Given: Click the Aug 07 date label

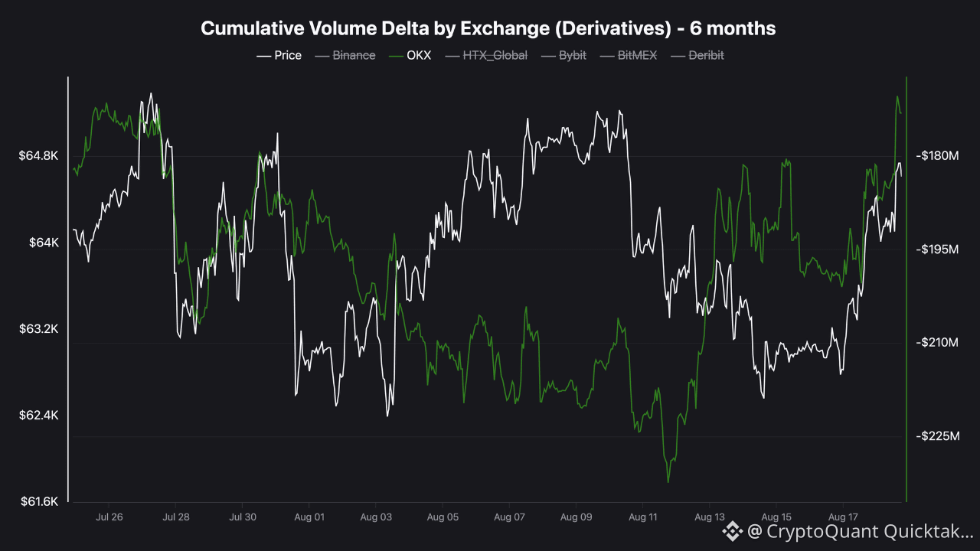Looking at the screenshot, I should (x=509, y=517).
